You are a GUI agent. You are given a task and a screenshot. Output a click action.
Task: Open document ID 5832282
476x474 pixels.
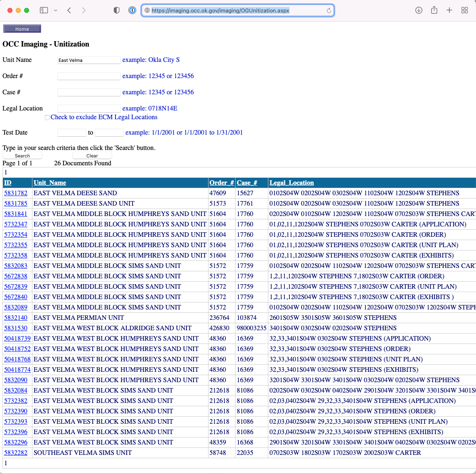(x=16, y=453)
